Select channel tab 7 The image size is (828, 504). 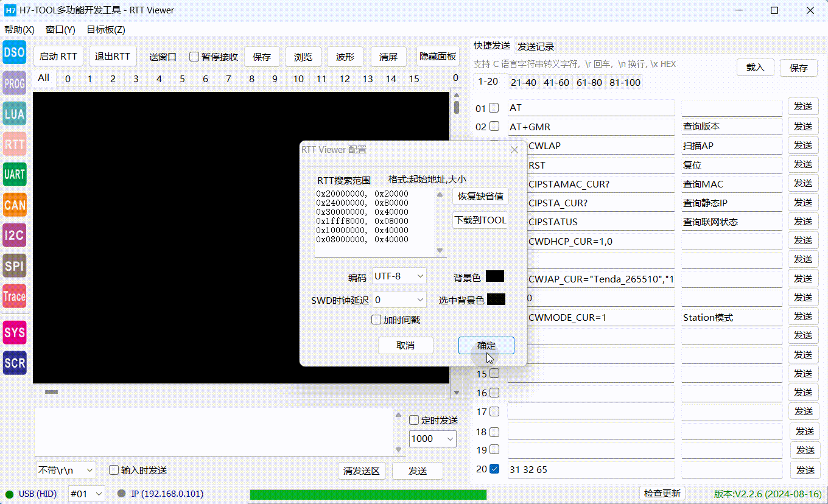pos(228,79)
